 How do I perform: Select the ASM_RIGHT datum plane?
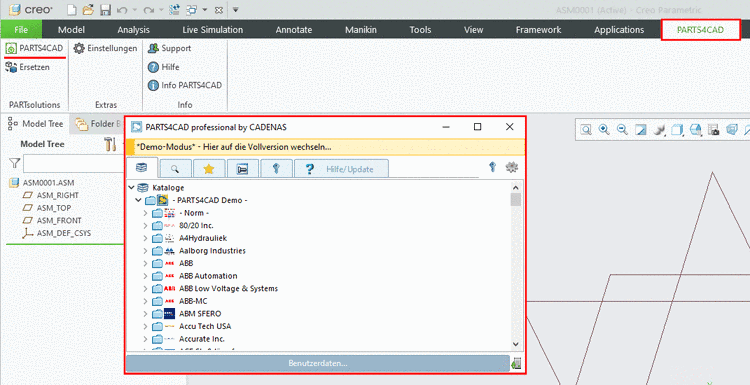click(x=51, y=195)
